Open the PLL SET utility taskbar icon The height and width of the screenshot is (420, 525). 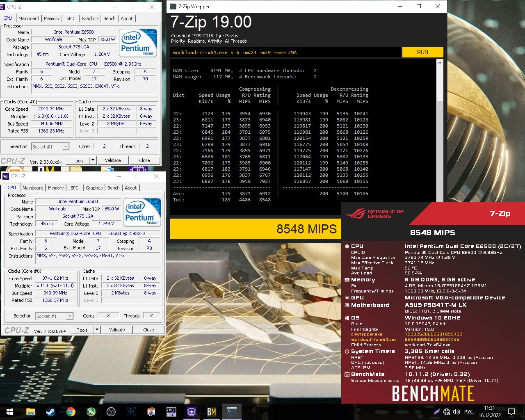(x=171, y=412)
